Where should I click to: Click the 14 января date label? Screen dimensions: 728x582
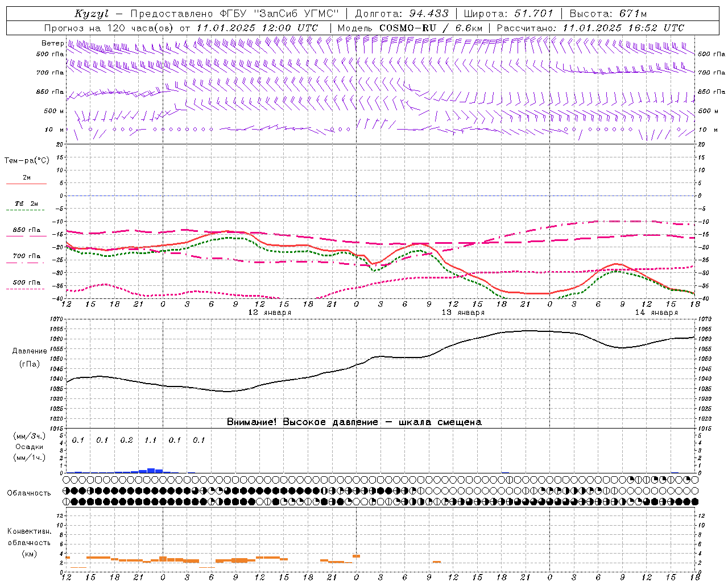click(656, 313)
